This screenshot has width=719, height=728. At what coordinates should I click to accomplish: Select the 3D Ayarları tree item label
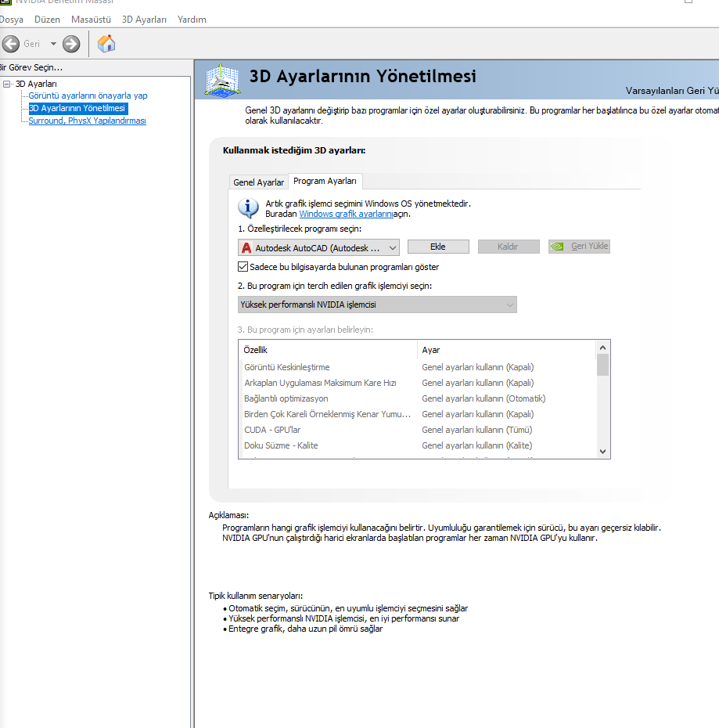point(36,84)
